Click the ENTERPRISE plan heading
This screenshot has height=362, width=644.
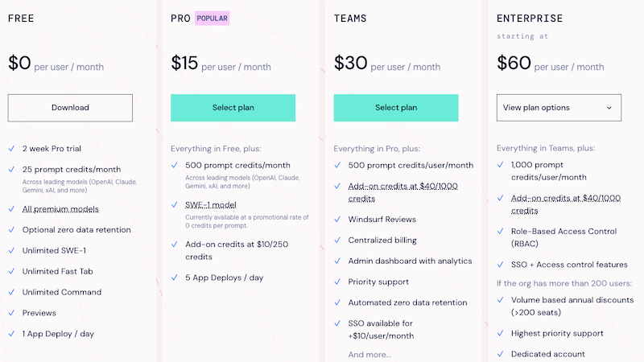530,19
